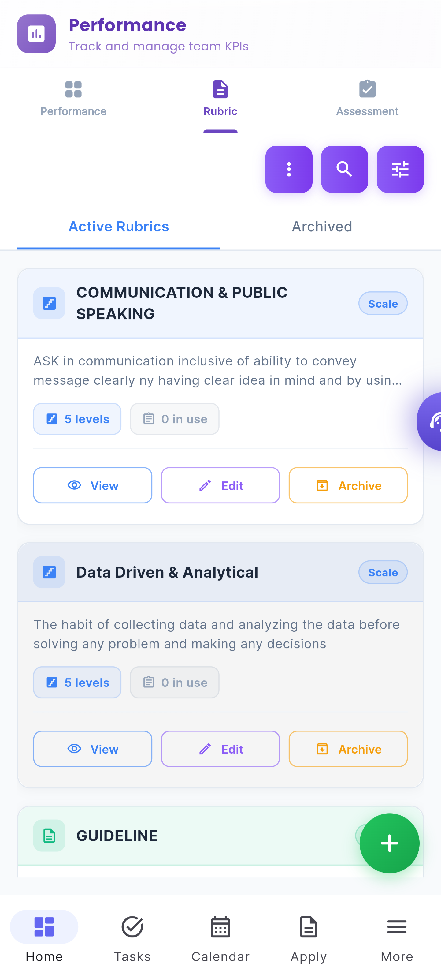Go to Home in bottom navigation

coord(44,939)
